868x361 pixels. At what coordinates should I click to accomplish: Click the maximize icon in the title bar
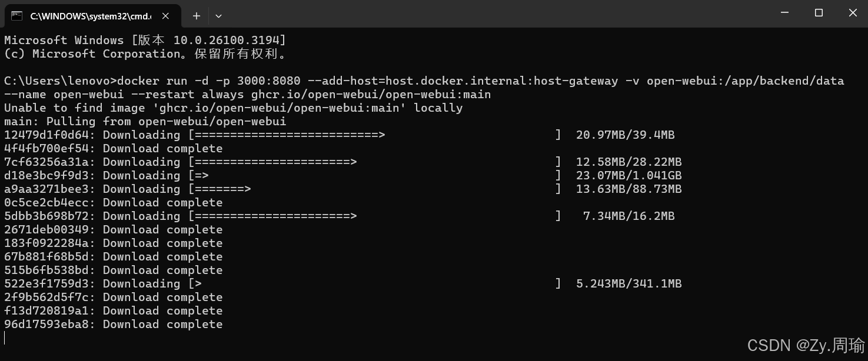pyautogui.click(x=819, y=12)
